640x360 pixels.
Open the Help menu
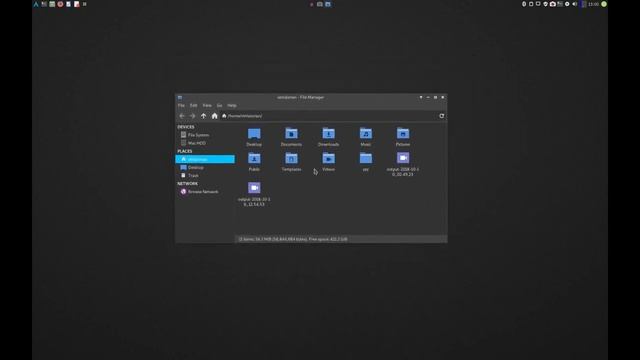tap(232, 105)
